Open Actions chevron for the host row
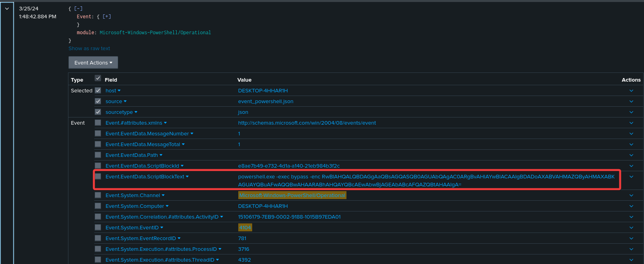This screenshot has height=264, width=644. pos(631,91)
